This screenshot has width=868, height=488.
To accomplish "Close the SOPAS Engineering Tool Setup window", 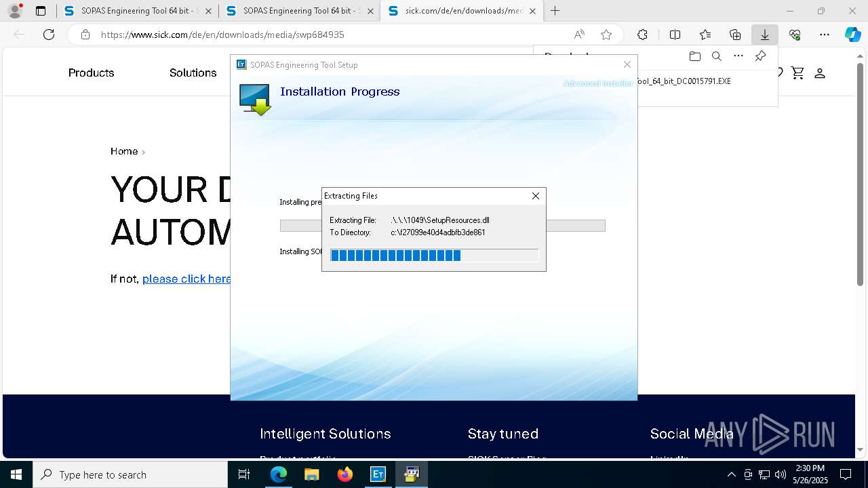I will [627, 64].
